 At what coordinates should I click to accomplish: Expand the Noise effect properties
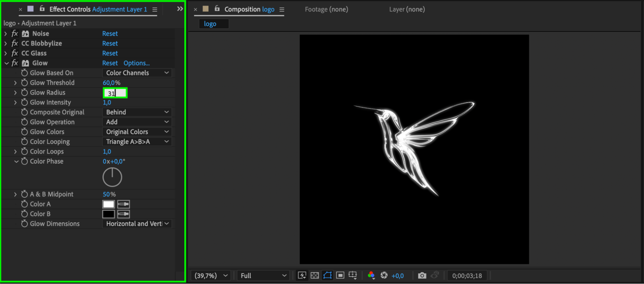(5, 34)
